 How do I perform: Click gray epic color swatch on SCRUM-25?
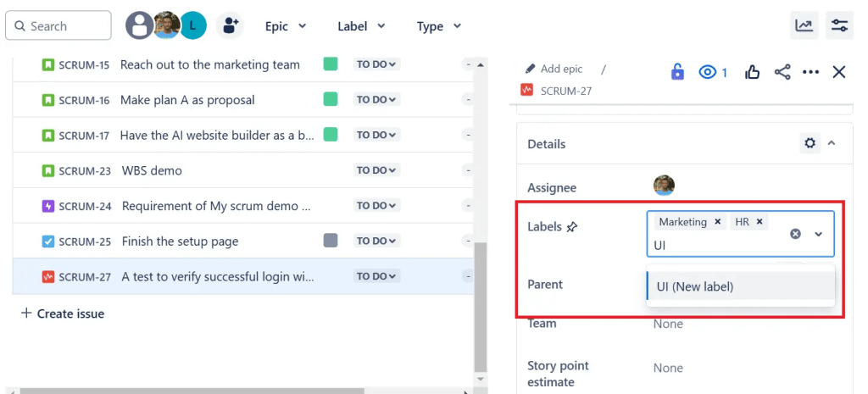331,240
